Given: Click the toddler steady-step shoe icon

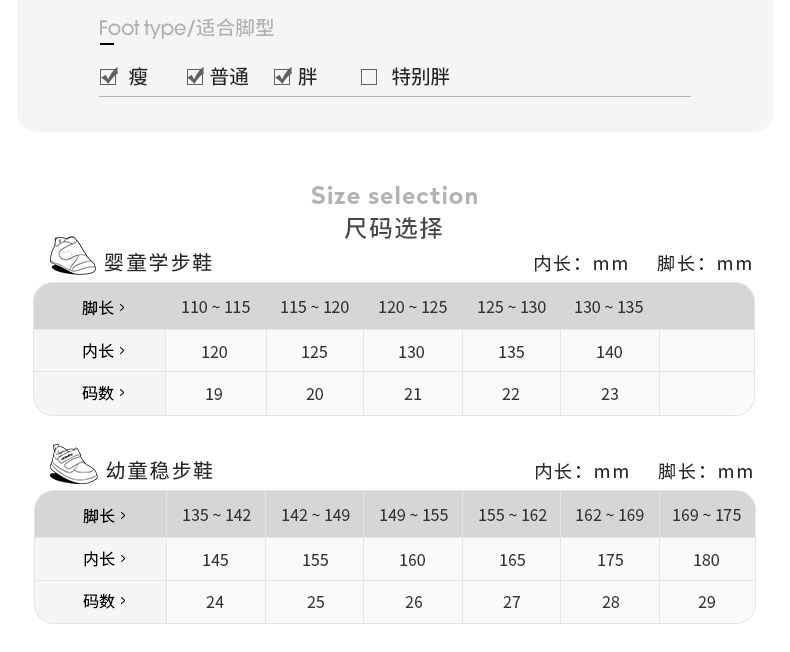Looking at the screenshot, I should coord(73,464).
